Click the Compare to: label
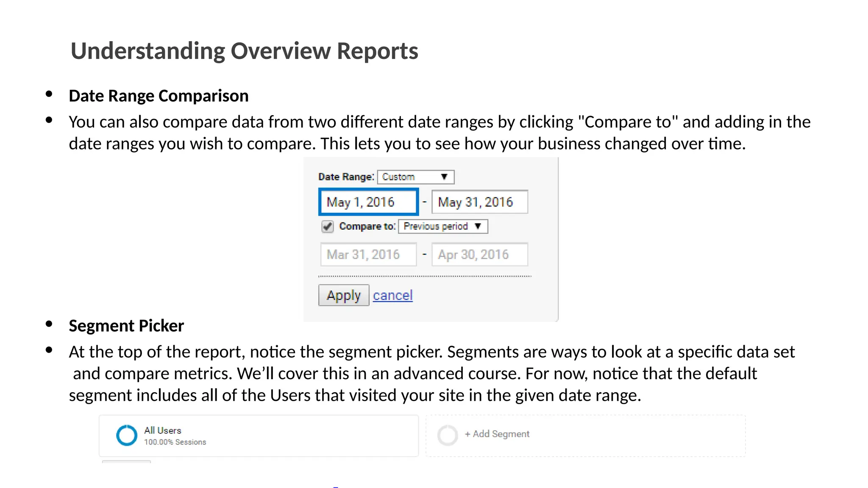Viewport: 868px width, 488px height. [x=367, y=226]
